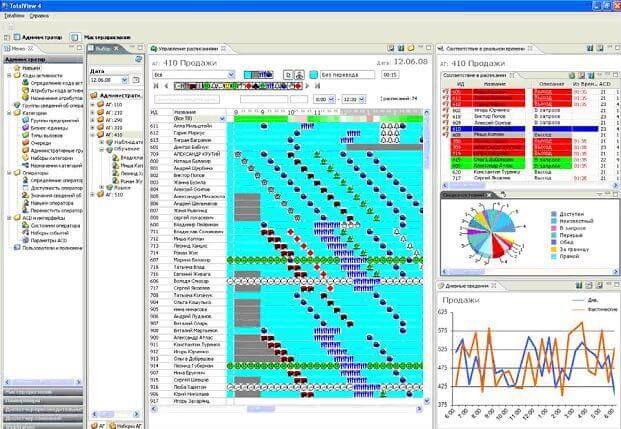Select the Языки node under АГ: 410
The width and height of the screenshot is (621, 429).
coord(122,187)
